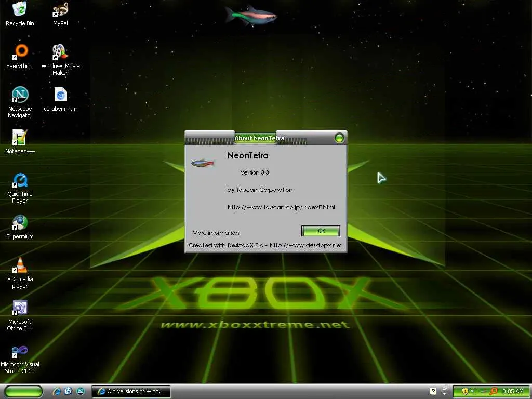Image resolution: width=532 pixels, height=399 pixels.
Task: Select the VLC media player desktop icon
Action: [20, 265]
